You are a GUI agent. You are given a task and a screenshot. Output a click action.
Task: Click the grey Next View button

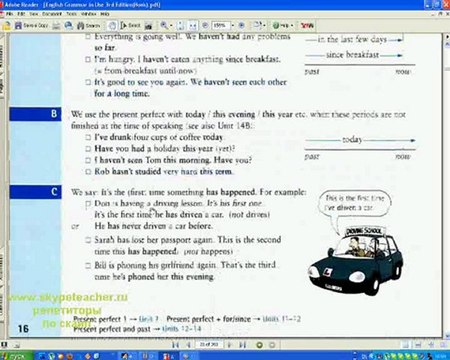(272, 345)
